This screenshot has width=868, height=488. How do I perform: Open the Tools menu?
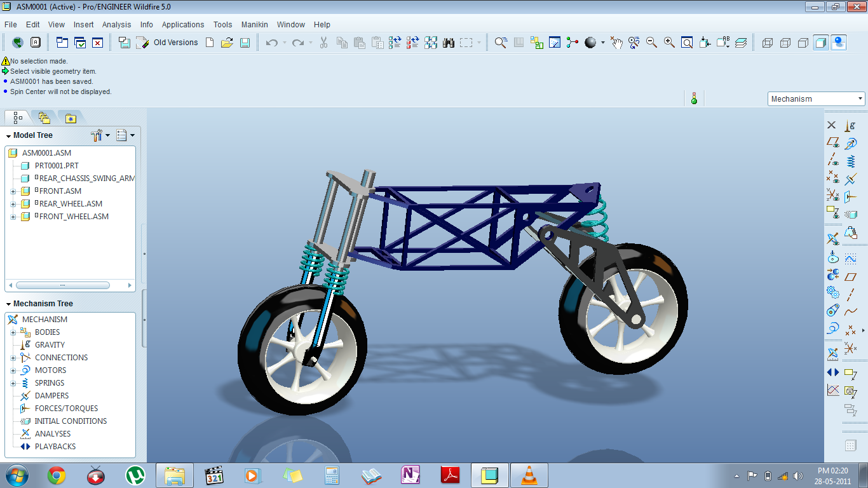(222, 25)
